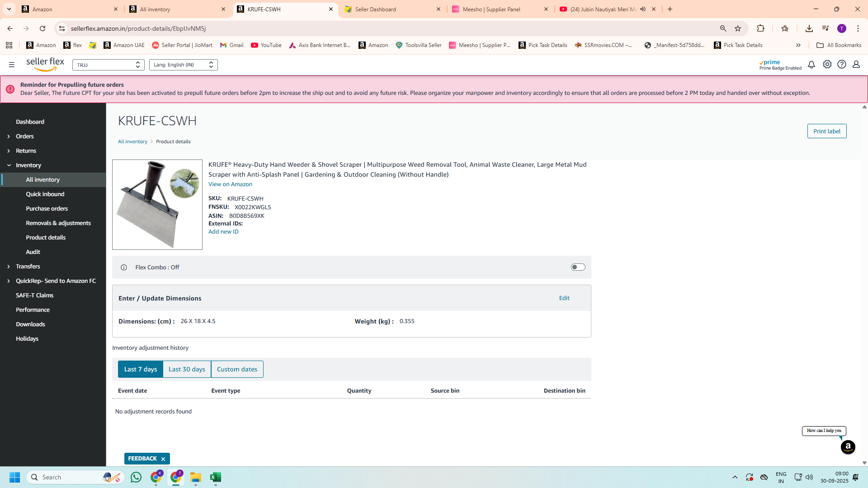Image resolution: width=868 pixels, height=488 pixels.
Task: Click the help question mark icon
Action: coord(841,65)
